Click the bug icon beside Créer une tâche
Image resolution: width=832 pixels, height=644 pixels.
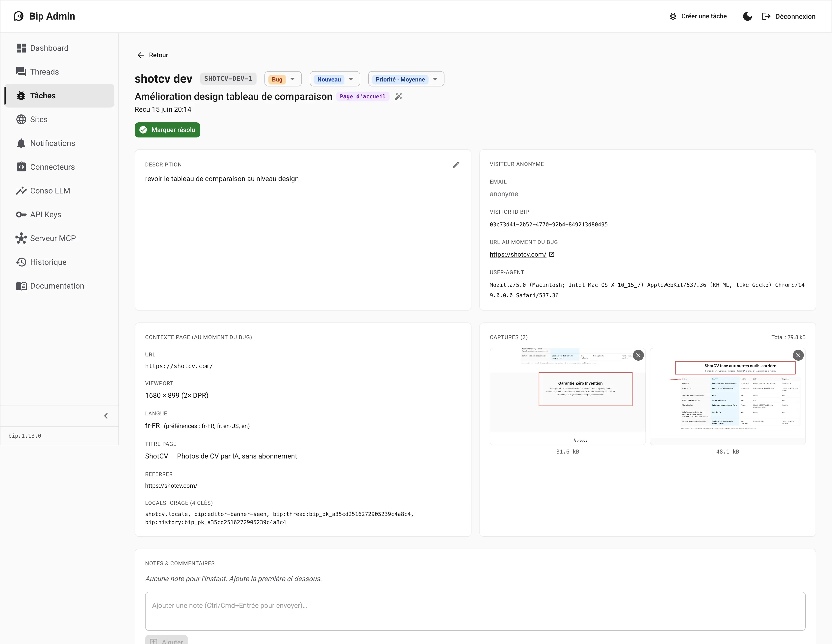tap(673, 16)
